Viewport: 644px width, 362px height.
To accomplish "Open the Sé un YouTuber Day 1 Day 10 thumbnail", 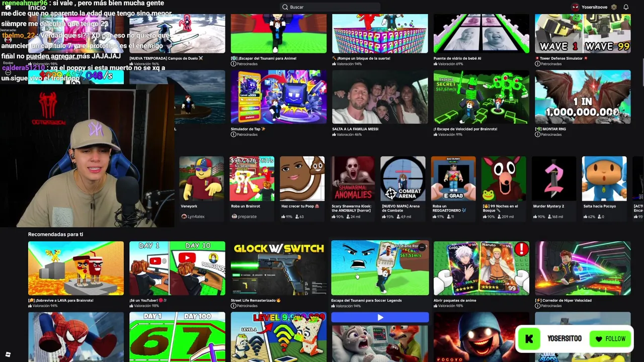I will point(177,268).
